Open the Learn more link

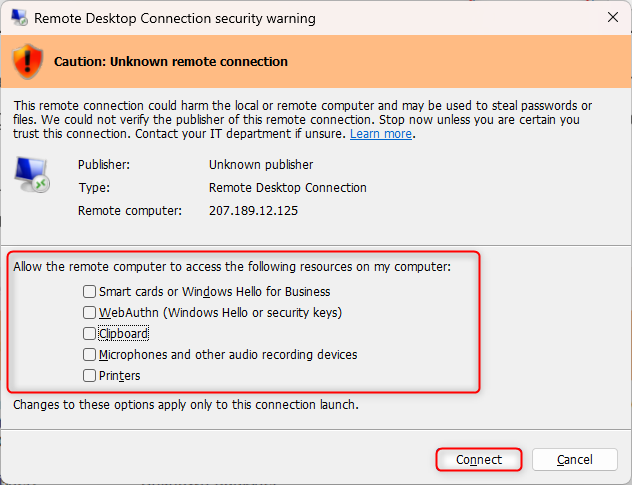click(380, 134)
